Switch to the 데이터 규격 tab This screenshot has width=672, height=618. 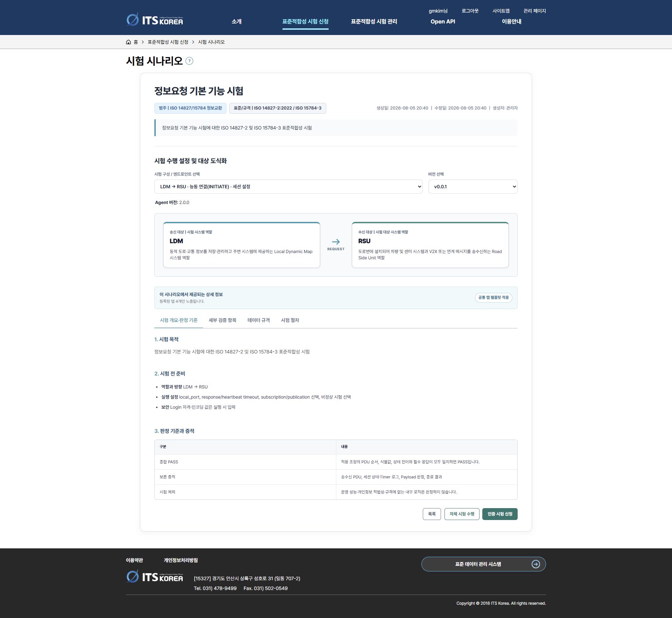point(258,320)
